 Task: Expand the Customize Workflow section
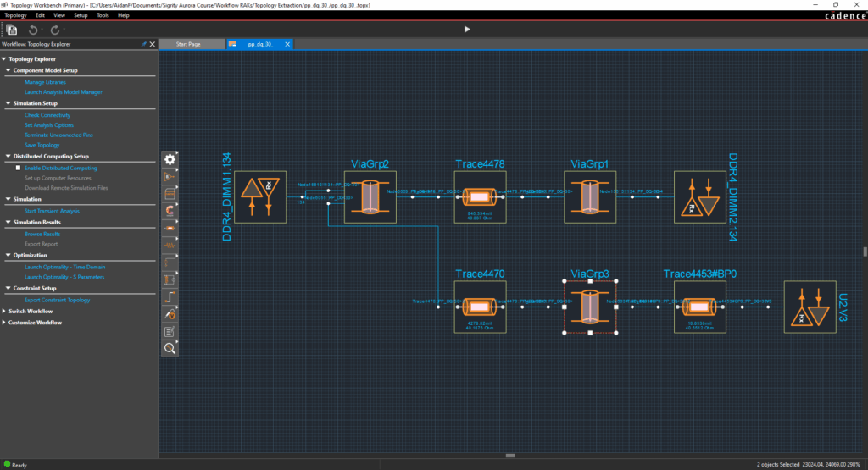[x=4, y=323]
